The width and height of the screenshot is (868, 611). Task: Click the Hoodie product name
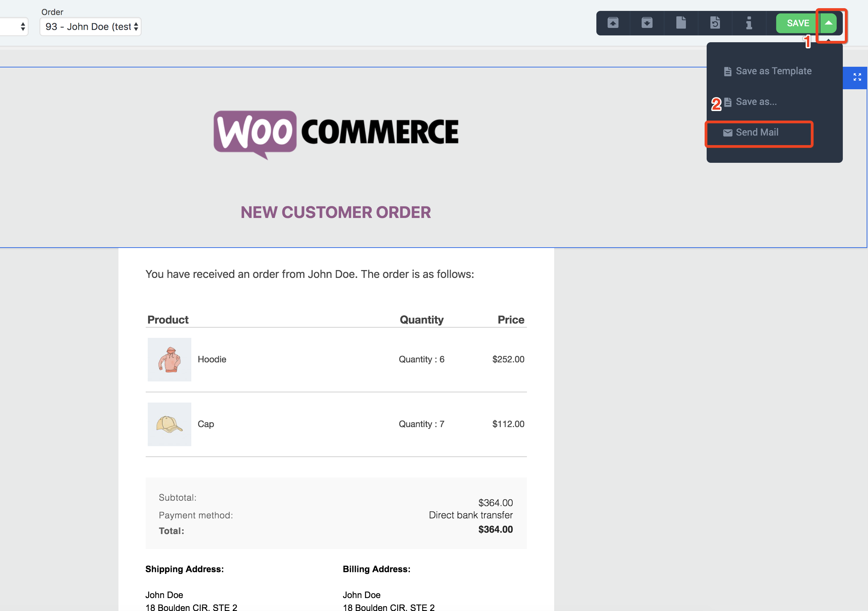212,359
